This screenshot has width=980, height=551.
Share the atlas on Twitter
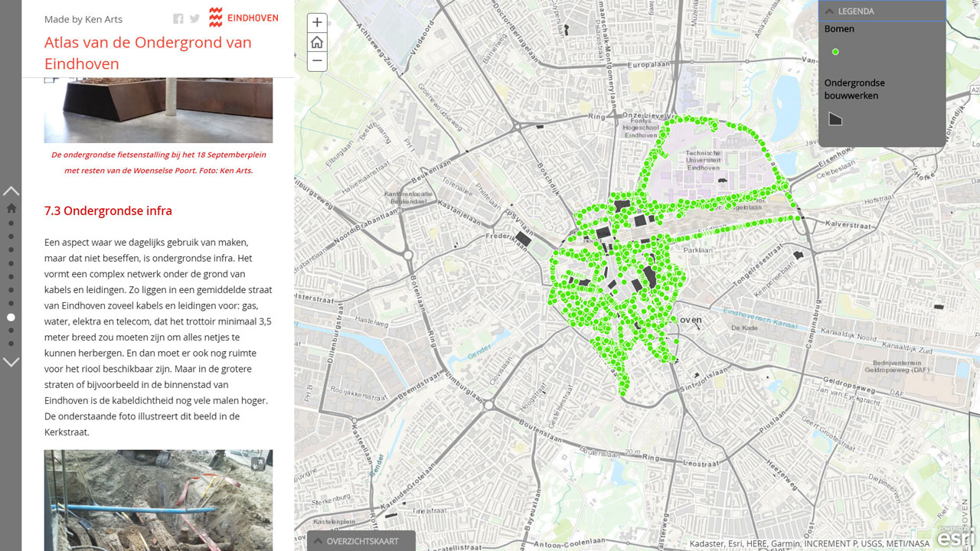click(194, 19)
